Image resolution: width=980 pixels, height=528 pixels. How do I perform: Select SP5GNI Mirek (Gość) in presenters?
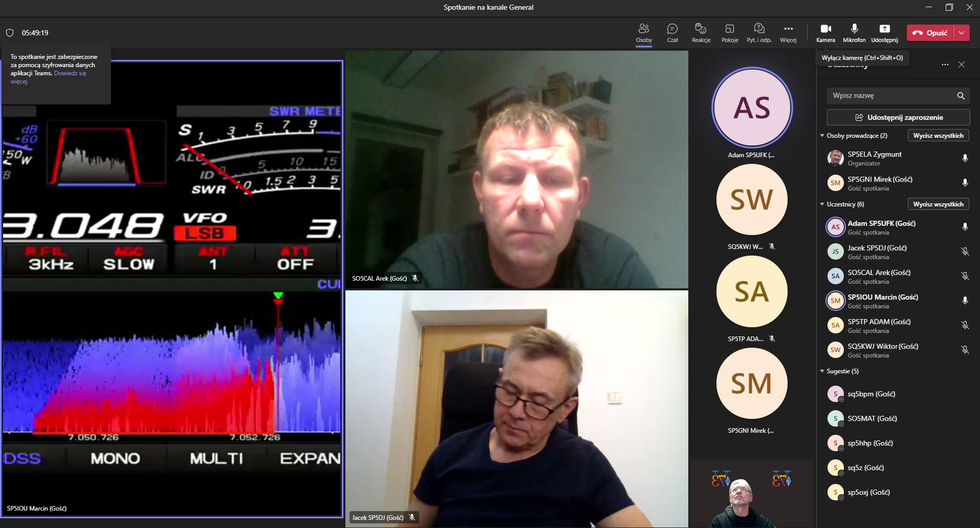pos(898,183)
